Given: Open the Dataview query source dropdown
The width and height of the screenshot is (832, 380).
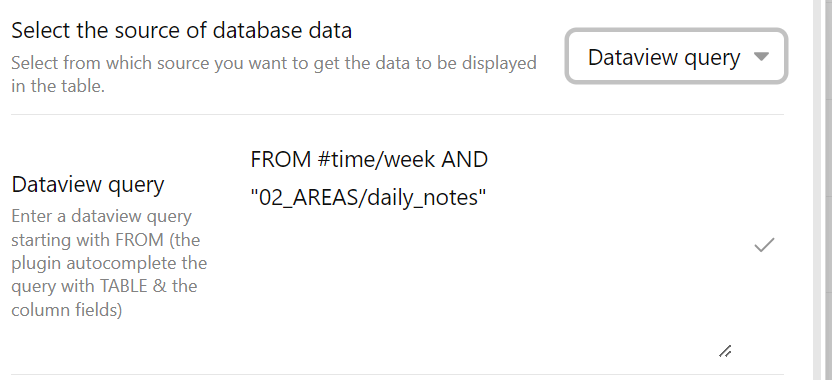Looking at the screenshot, I should pyautogui.click(x=676, y=56).
